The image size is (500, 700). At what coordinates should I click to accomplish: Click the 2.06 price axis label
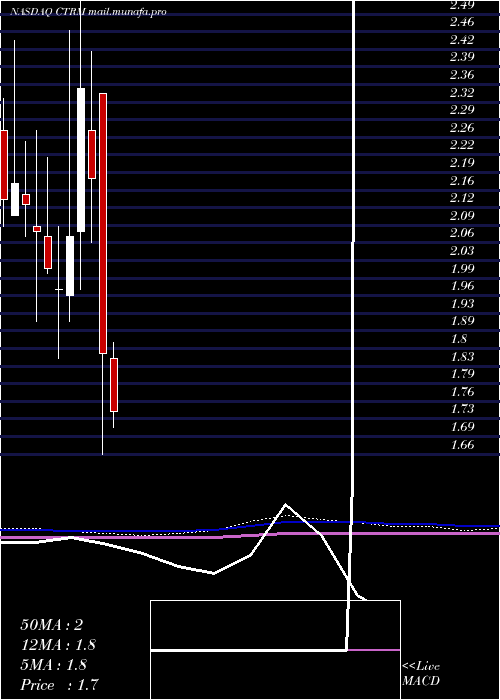[x=462, y=233]
